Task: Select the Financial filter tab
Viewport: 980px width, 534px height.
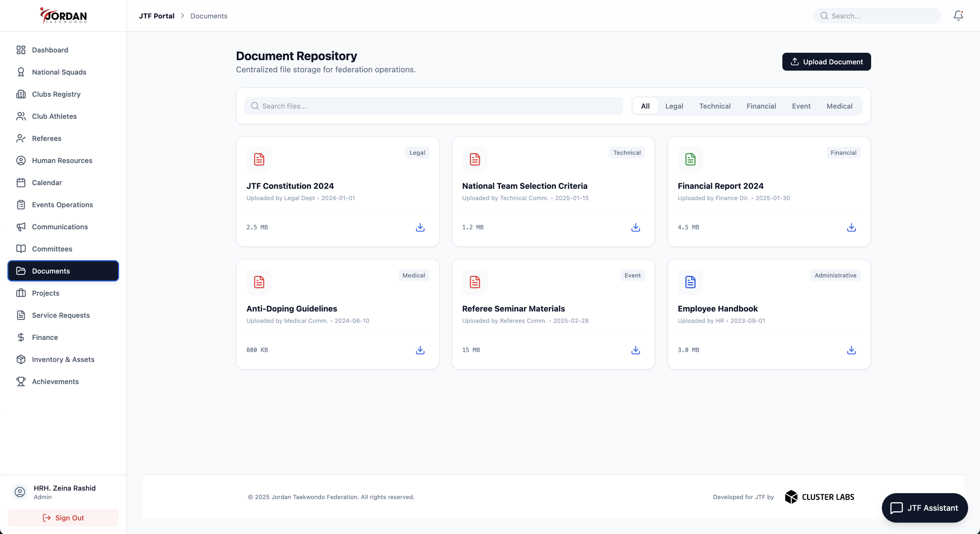Action: (x=761, y=106)
